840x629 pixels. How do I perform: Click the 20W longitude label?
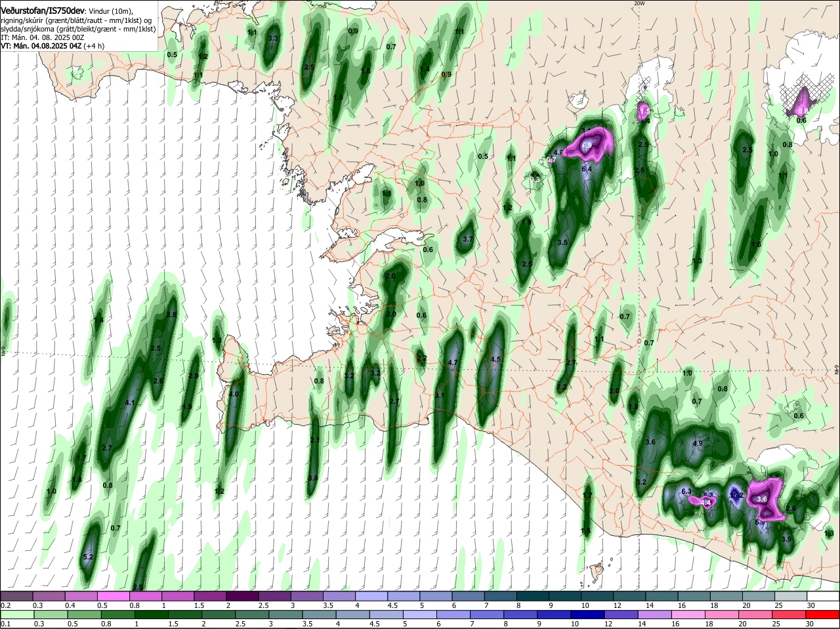[x=640, y=3]
